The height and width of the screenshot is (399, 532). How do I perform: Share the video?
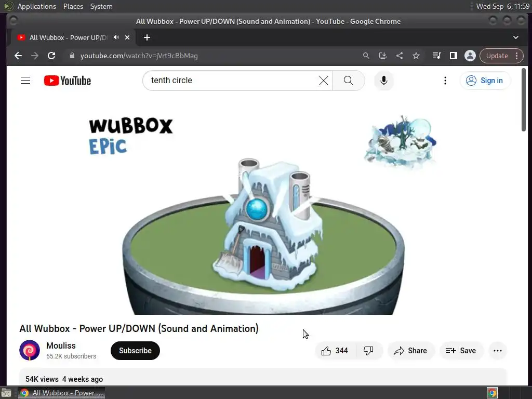coord(410,351)
